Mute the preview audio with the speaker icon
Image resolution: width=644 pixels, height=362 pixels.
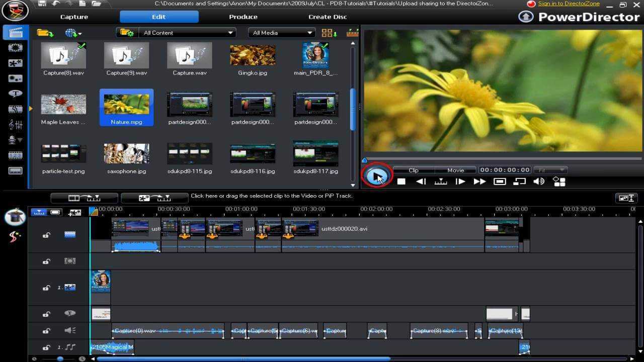click(539, 182)
